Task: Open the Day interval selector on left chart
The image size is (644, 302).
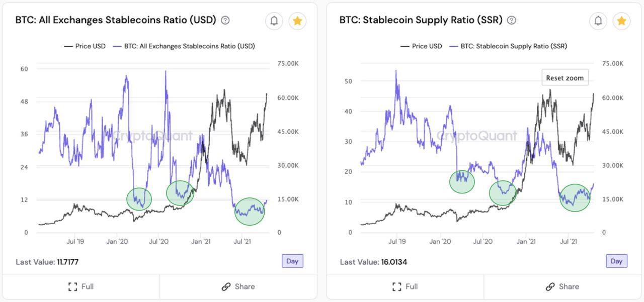Action: tap(292, 261)
